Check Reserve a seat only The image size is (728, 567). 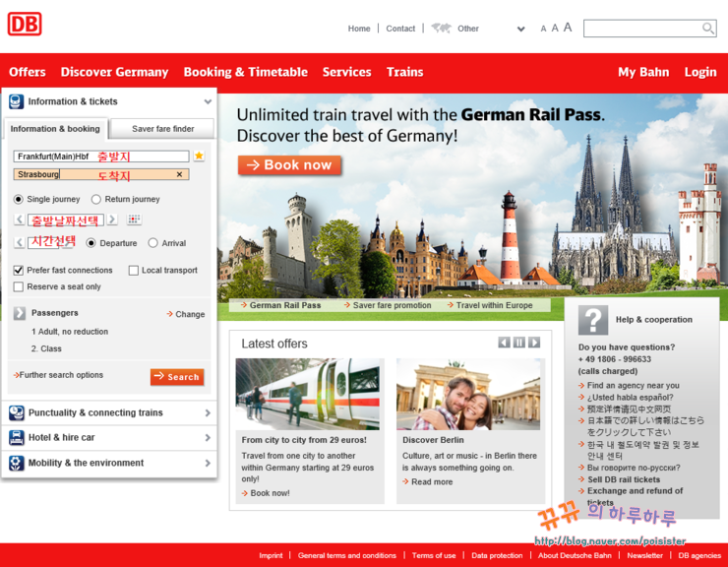pyautogui.click(x=18, y=286)
